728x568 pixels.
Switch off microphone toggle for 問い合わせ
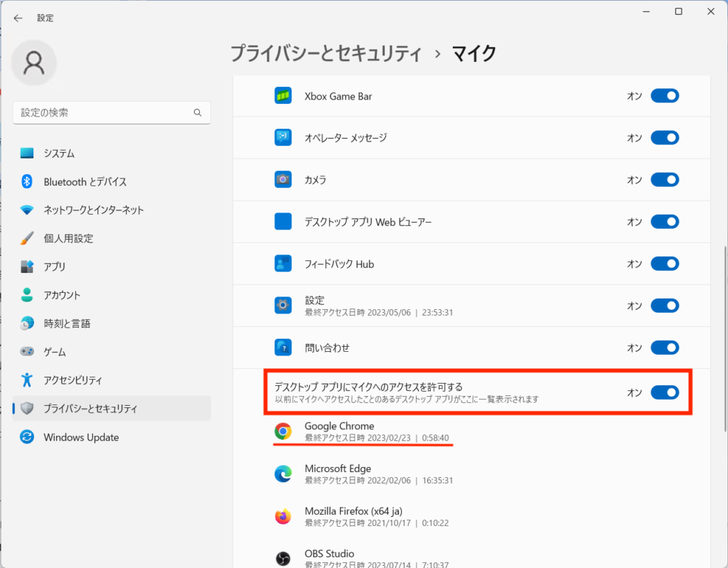pyautogui.click(x=665, y=348)
